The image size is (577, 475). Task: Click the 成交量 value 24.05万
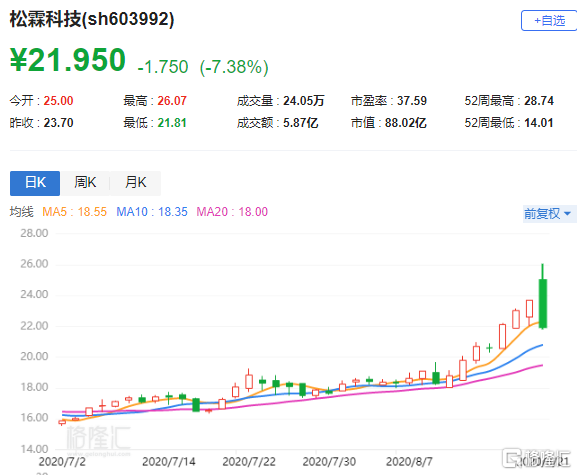click(x=304, y=100)
